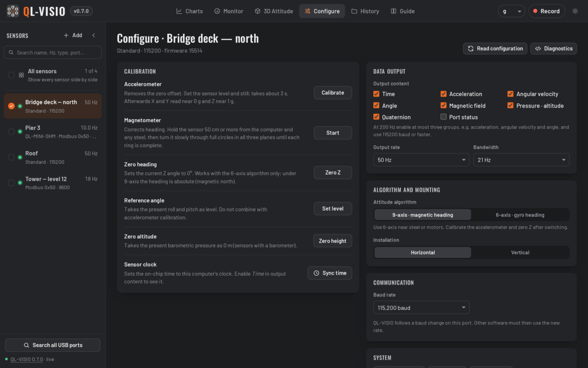This screenshot has width=588, height=368.
Task: Open the Baud rate 115,200 baud dropdown
Action: point(421,308)
